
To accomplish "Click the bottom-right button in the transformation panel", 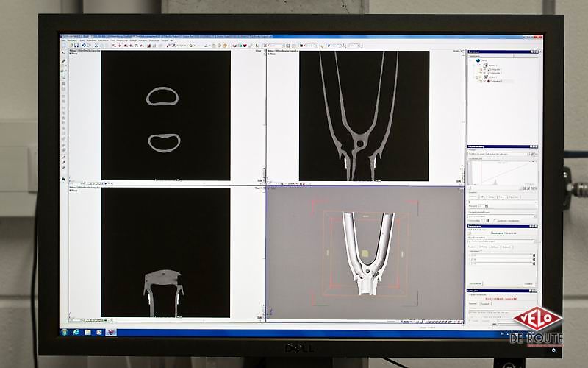I will tap(528, 283).
